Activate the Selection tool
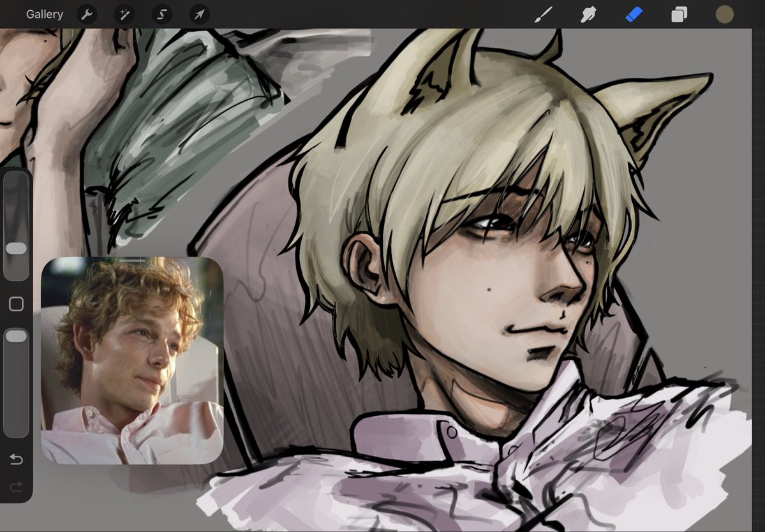Viewport: 765px width, 532px height. click(162, 15)
